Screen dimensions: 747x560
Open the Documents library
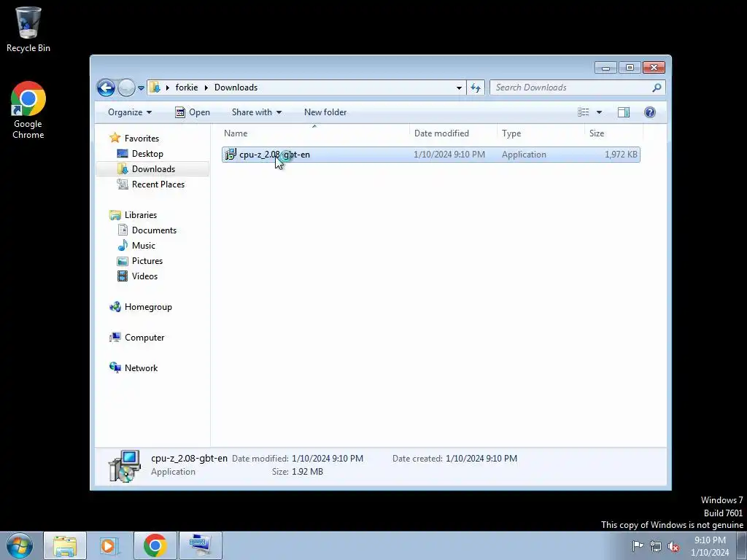click(x=147, y=230)
